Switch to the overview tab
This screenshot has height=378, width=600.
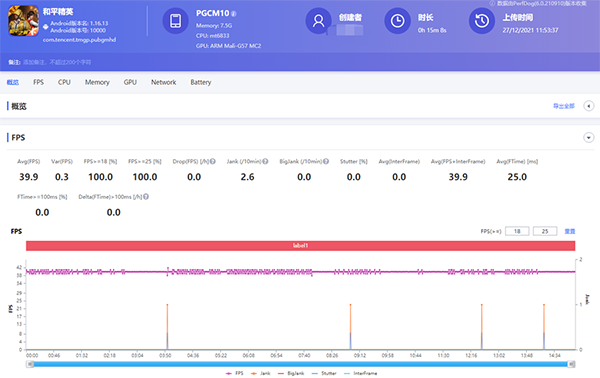(13, 82)
